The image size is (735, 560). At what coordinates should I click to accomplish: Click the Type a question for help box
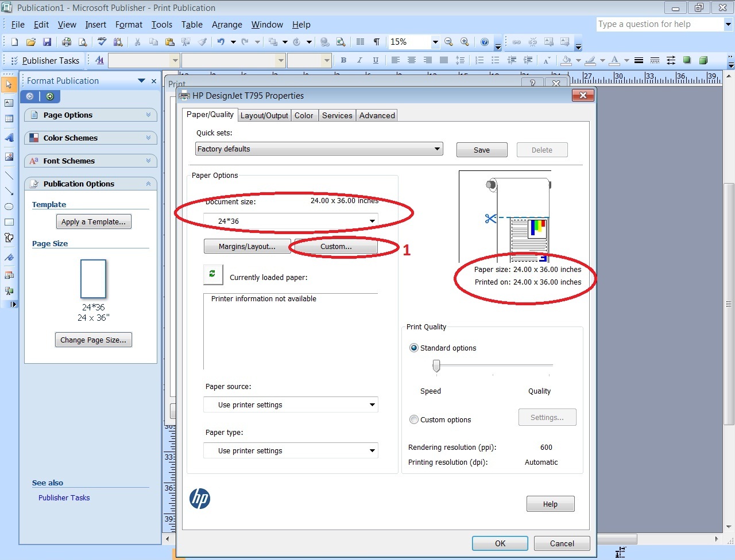point(660,24)
